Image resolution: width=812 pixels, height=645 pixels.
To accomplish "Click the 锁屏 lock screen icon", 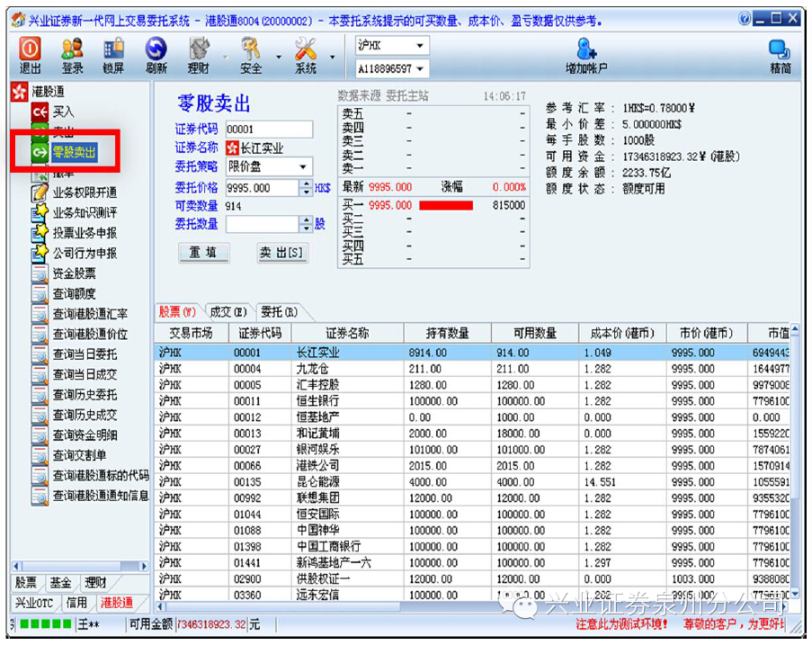I will (113, 56).
